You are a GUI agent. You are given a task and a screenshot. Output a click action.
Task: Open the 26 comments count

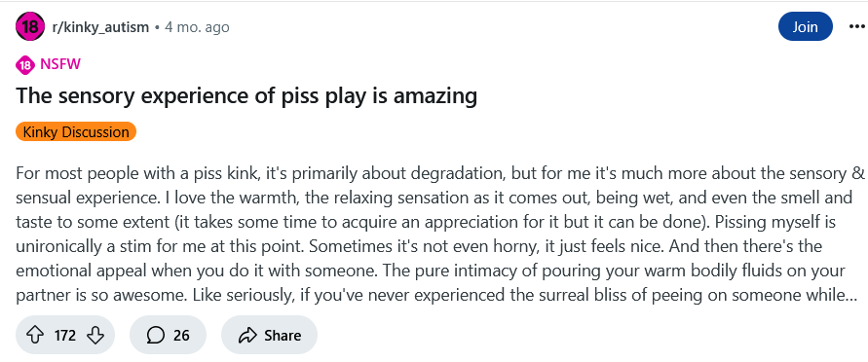(x=181, y=336)
